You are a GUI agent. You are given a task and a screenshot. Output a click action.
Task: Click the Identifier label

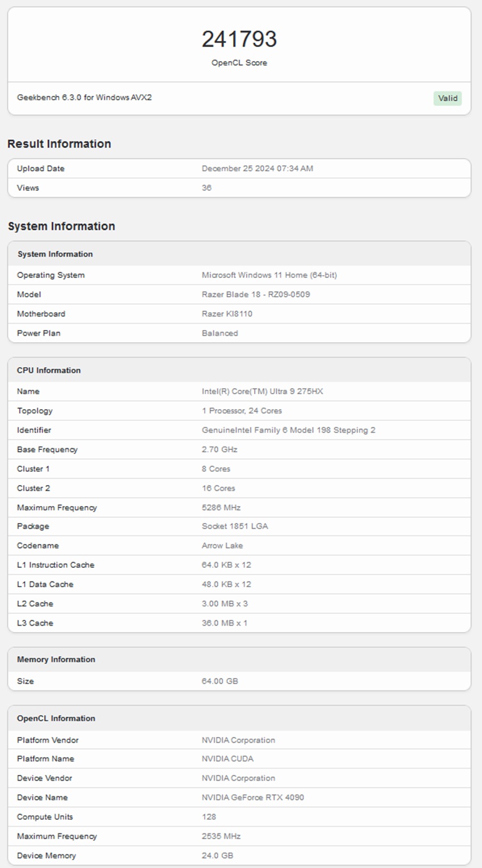tap(34, 430)
